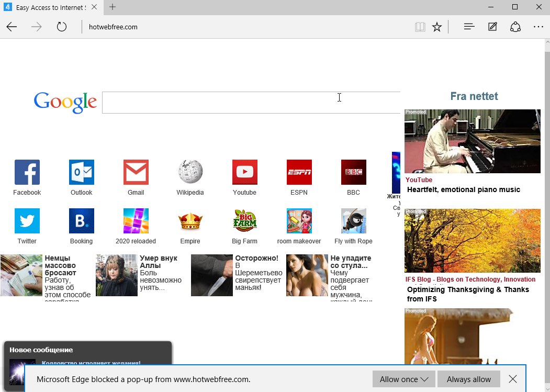Image resolution: width=550 pixels, height=392 pixels.
Task: Open the Hub menu icon
Action: 469,27
